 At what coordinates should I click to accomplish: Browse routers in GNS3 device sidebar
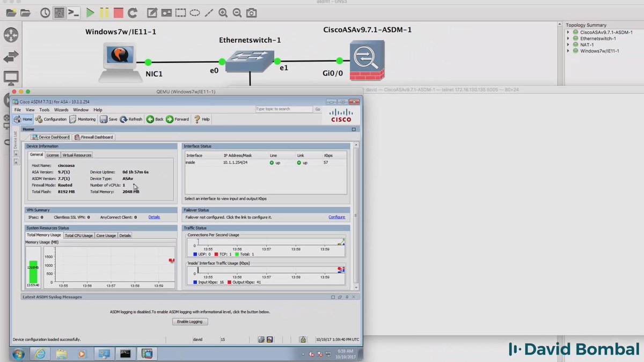point(11,35)
